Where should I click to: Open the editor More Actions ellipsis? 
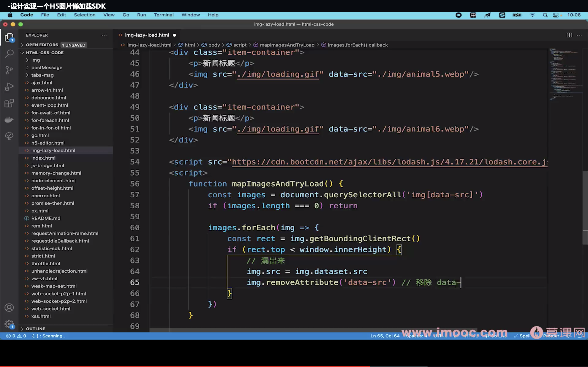click(x=579, y=35)
